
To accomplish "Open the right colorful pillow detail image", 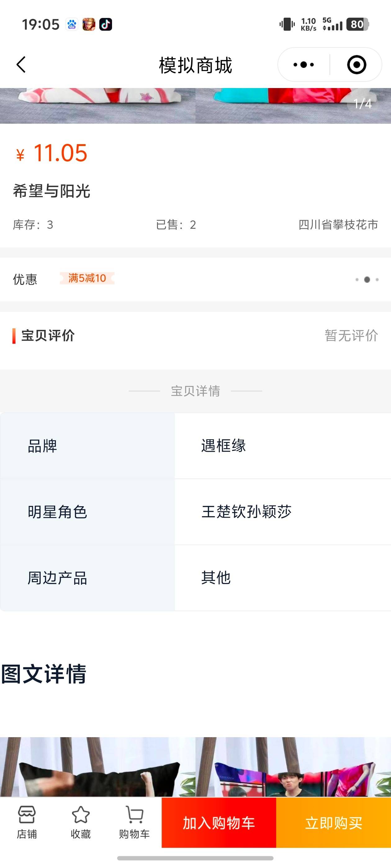I will tap(293, 767).
